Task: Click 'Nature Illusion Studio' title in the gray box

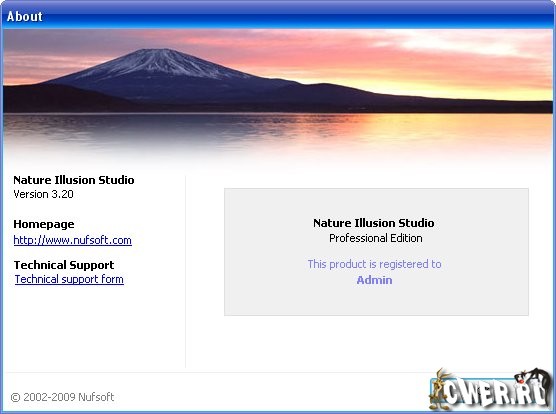Action: 374,223
